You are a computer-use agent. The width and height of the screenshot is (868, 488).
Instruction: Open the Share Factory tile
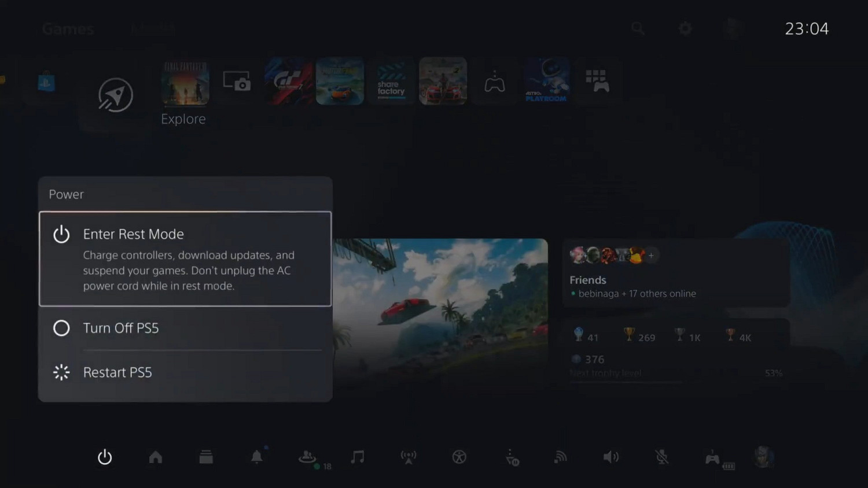point(391,81)
